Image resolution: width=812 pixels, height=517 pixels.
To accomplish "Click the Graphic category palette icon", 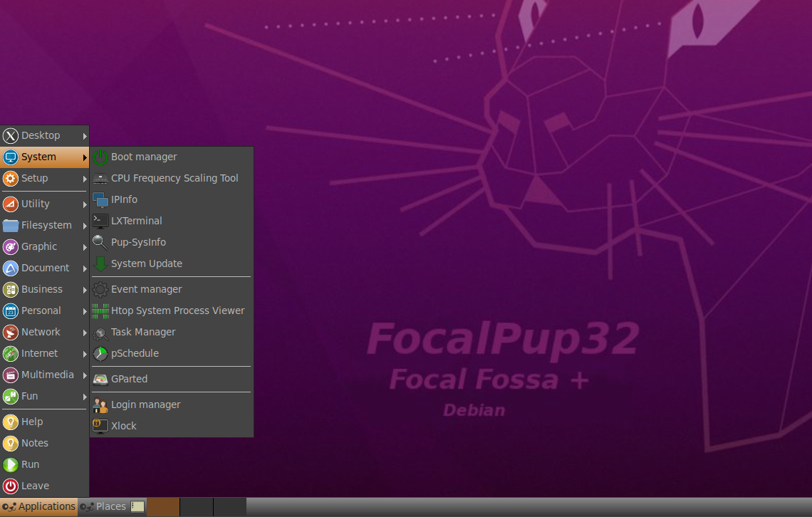I will pos(11,246).
